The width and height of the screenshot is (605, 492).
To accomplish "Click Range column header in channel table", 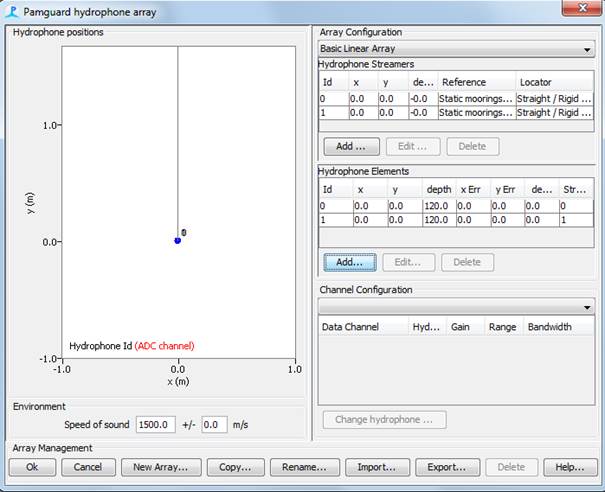I will (x=503, y=327).
